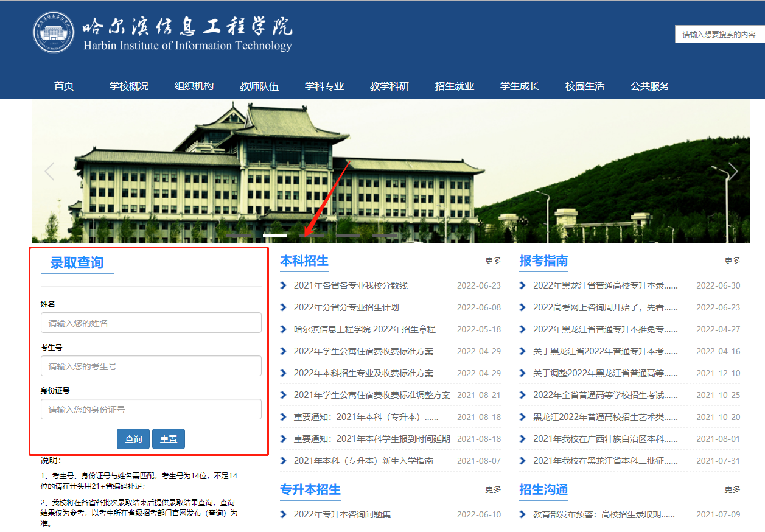Open 2022高考网上咨询周开始了 item

point(606,307)
